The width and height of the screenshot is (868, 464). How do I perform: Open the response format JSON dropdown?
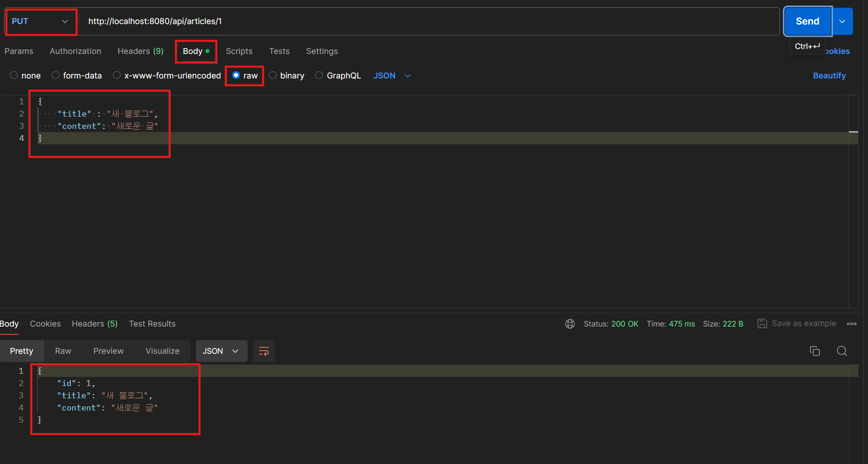coord(221,351)
